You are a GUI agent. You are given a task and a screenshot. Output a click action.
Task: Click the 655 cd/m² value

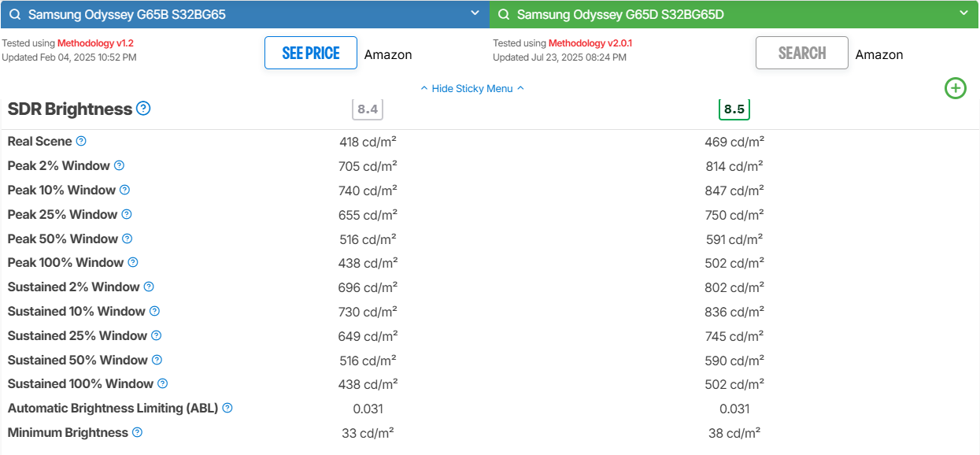click(368, 215)
